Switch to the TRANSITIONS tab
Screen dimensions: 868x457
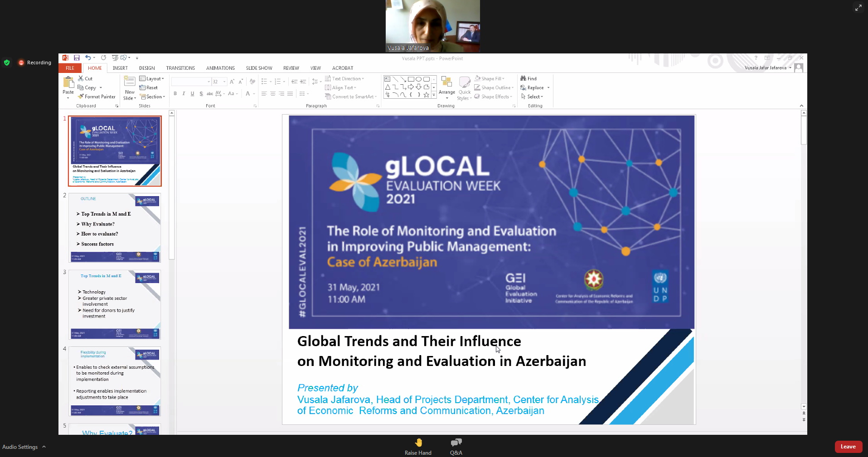click(180, 68)
